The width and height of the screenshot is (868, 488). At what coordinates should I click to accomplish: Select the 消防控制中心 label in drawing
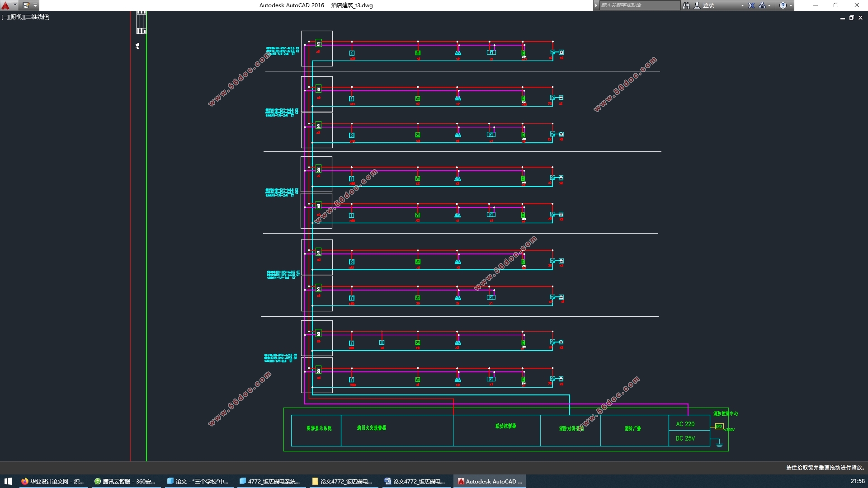[x=726, y=413]
